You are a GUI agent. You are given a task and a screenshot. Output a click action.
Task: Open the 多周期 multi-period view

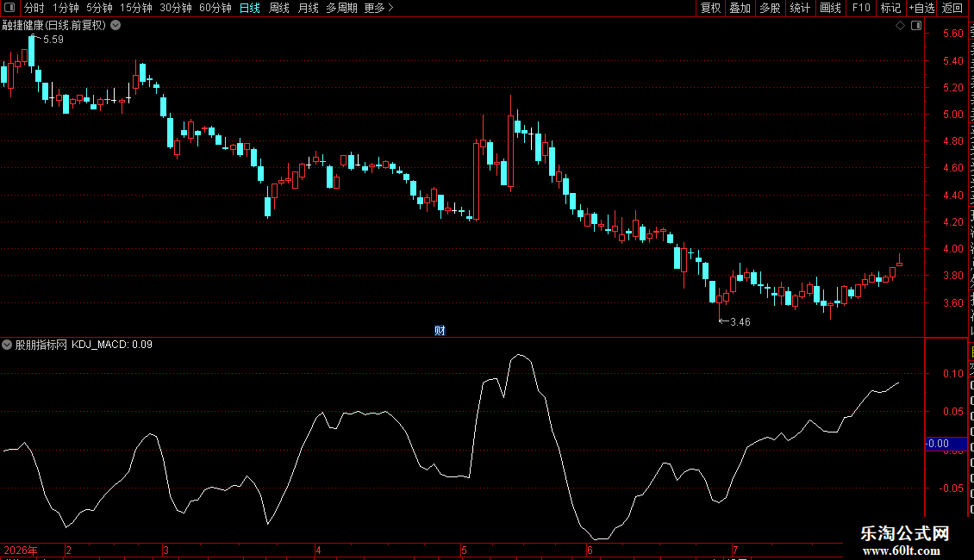(341, 8)
